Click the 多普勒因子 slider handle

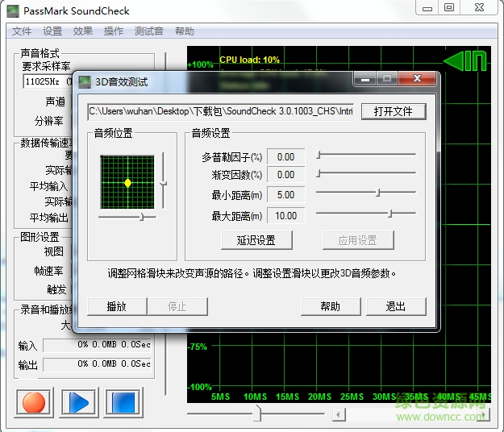point(319,153)
